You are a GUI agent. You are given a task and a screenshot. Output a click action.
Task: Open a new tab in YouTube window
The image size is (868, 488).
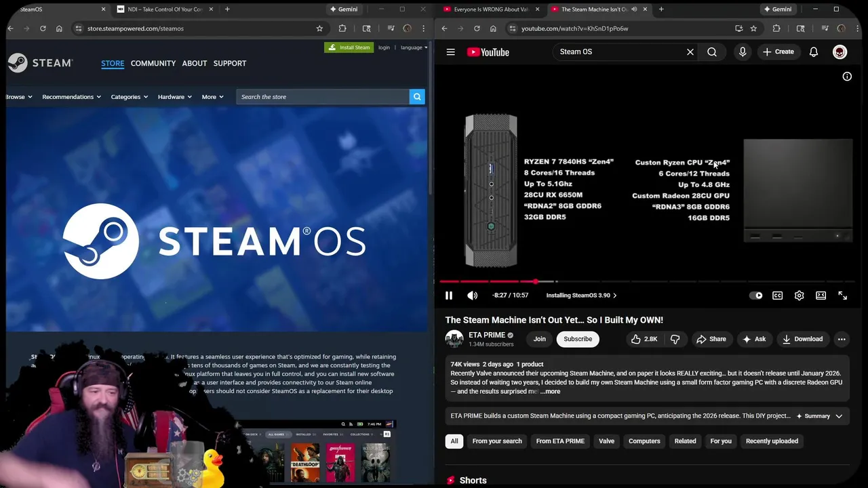(661, 9)
